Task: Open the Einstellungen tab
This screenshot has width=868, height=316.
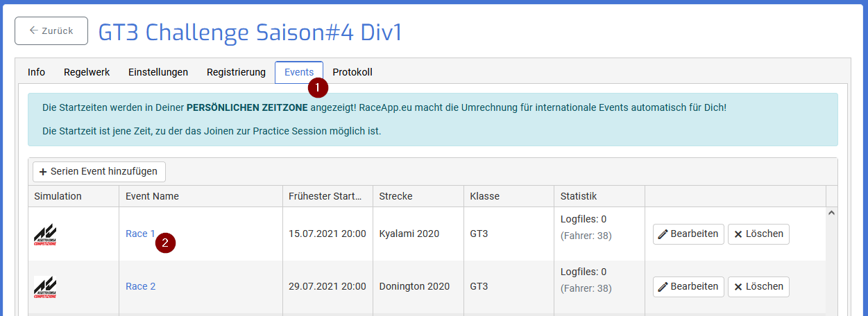Action: 158,72
